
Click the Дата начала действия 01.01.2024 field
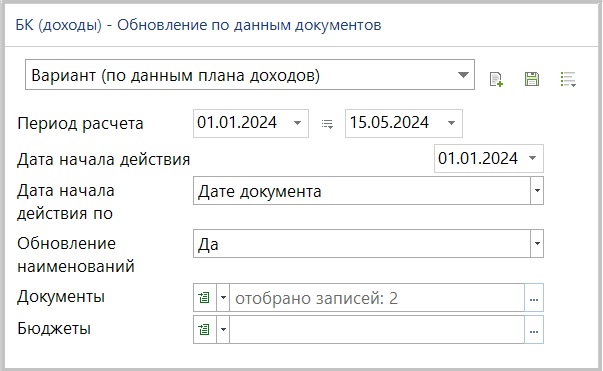(489, 158)
